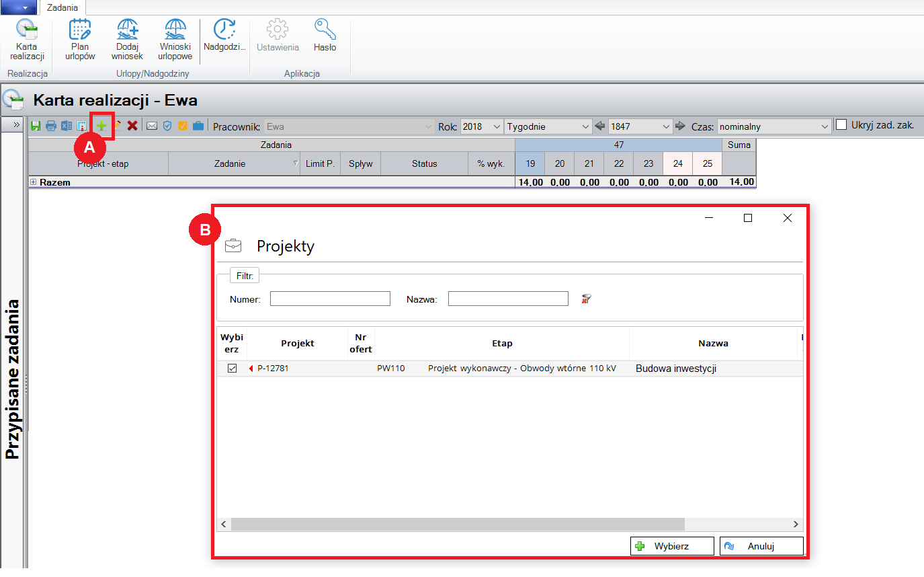Click the Projekt - etap column header
Screen dimensions: 924x577
(x=99, y=163)
